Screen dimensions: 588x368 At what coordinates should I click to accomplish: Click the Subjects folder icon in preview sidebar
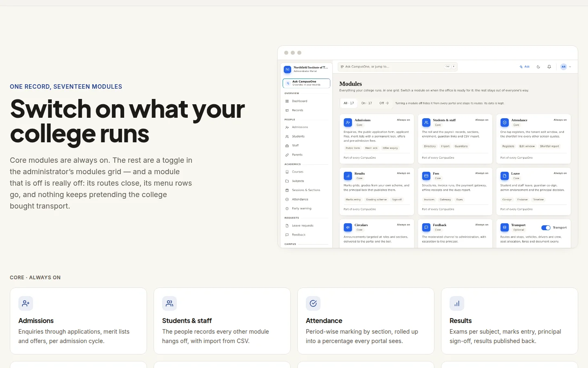[x=287, y=181]
